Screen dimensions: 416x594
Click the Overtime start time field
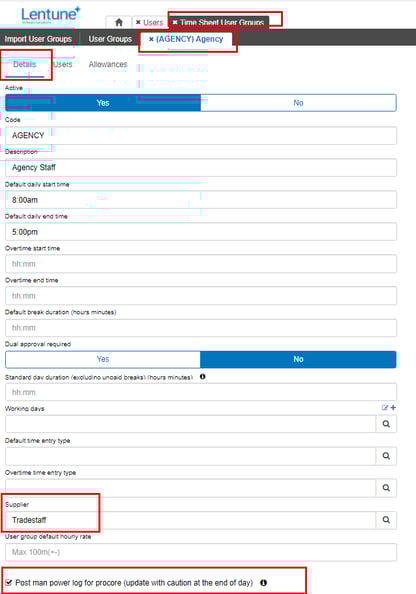coord(201,264)
